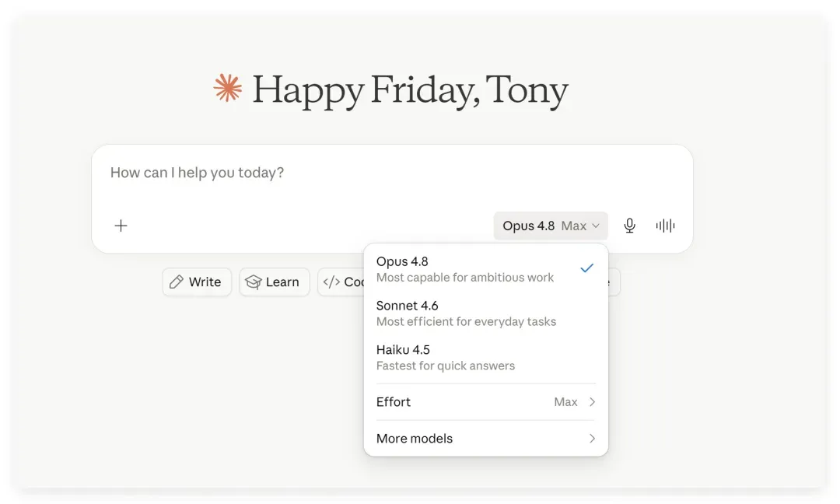This screenshot has height=504, width=840.
Task: Click the pencil icon on Write
Action: (177, 282)
